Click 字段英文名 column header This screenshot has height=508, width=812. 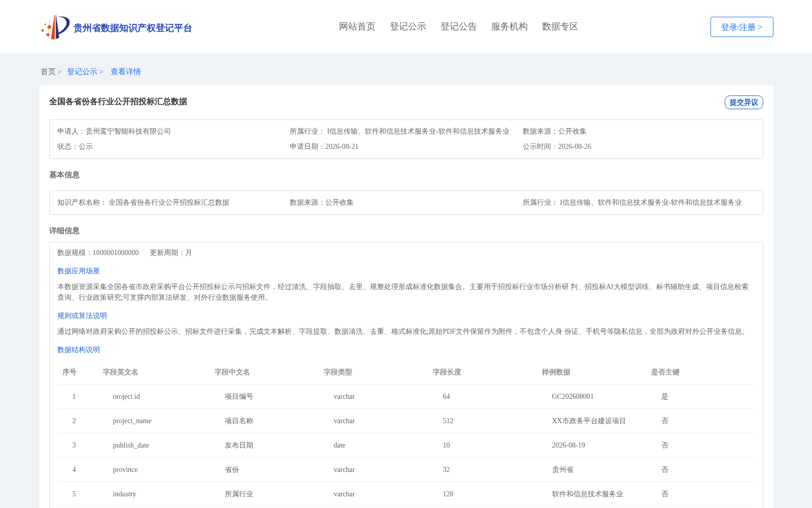coord(121,372)
